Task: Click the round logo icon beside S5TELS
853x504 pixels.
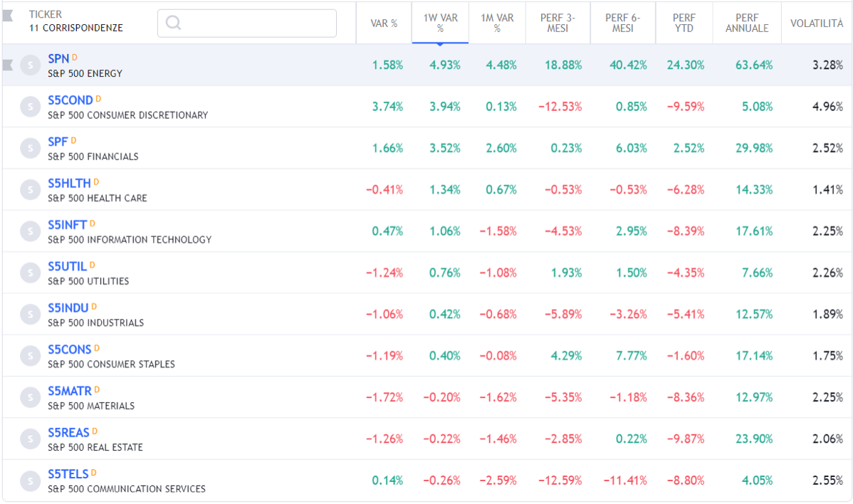Action: 30,481
